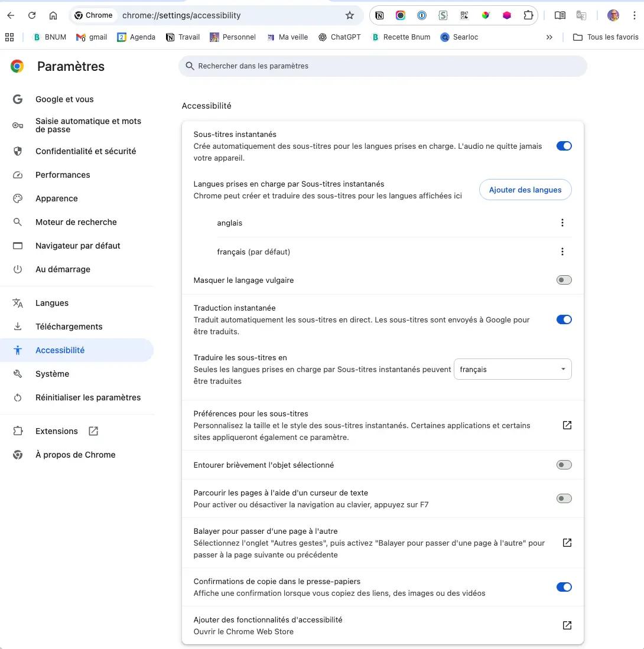Open the Extensions puzzle-piece icon in toolbar
644x649 pixels.
coord(528,15)
